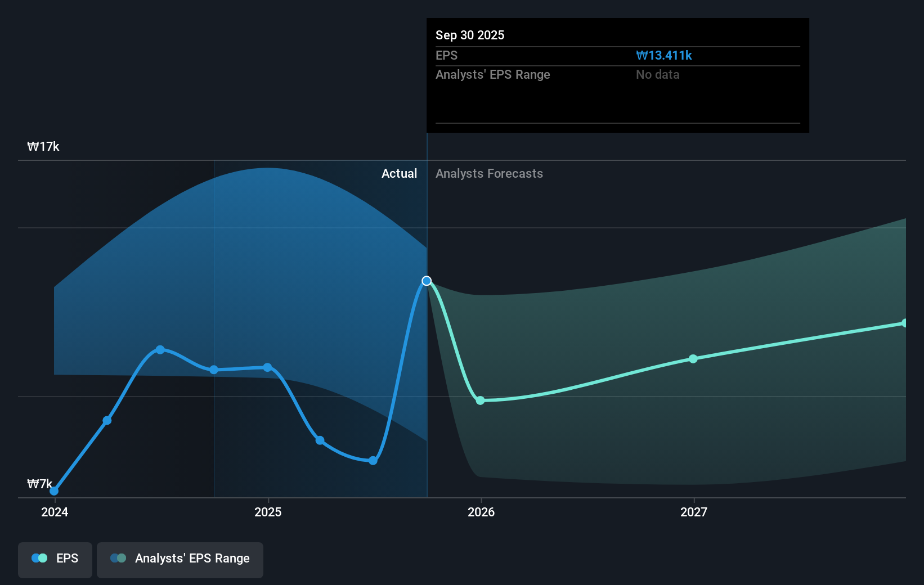
Task: Switch to the Actual section of chart
Action: (x=400, y=173)
